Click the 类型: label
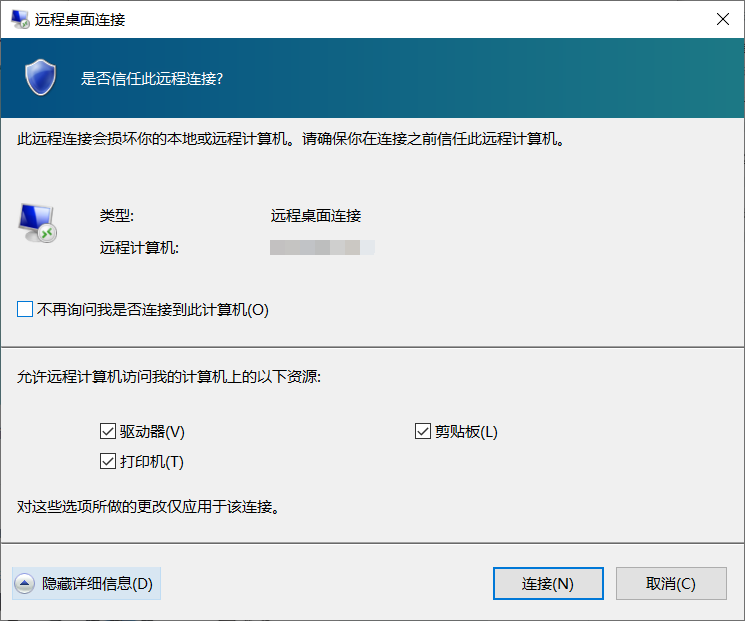Viewport: 745px width, 621px height. click(117, 216)
